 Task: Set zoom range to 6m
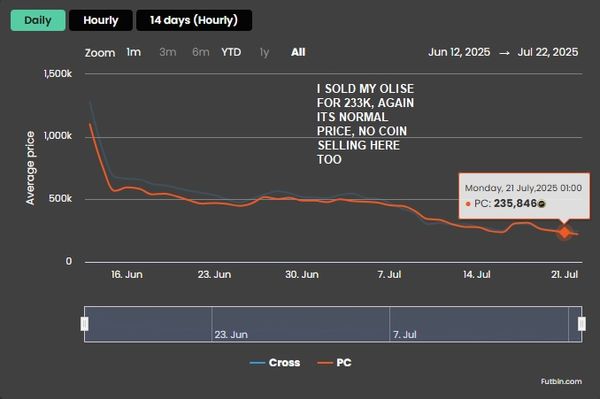(201, 52)
